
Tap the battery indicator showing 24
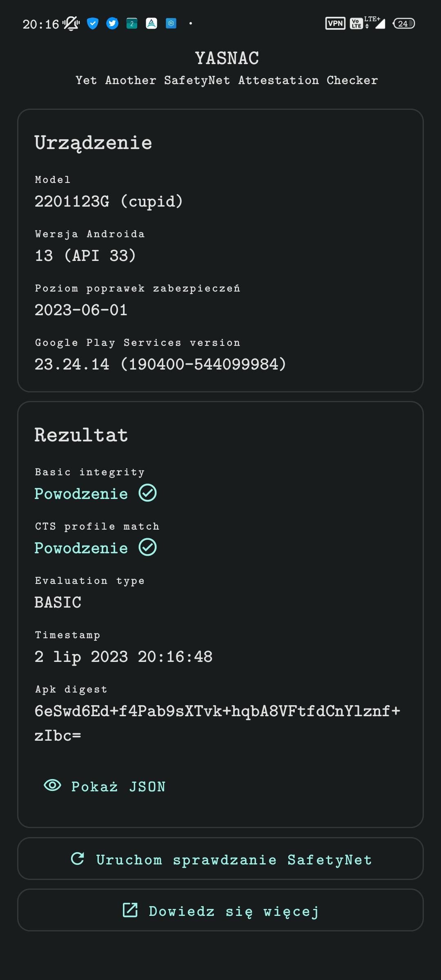[403, 24]
